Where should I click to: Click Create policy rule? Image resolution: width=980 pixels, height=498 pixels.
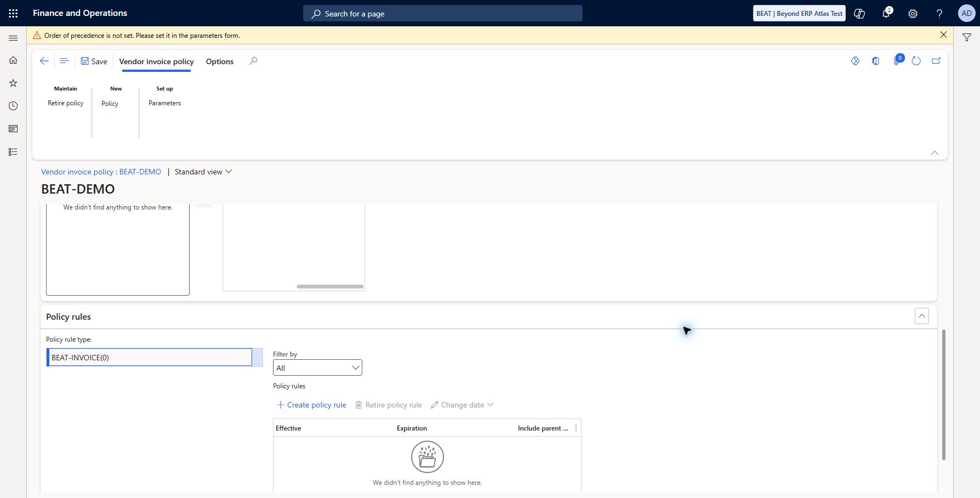tap(311, 405)
